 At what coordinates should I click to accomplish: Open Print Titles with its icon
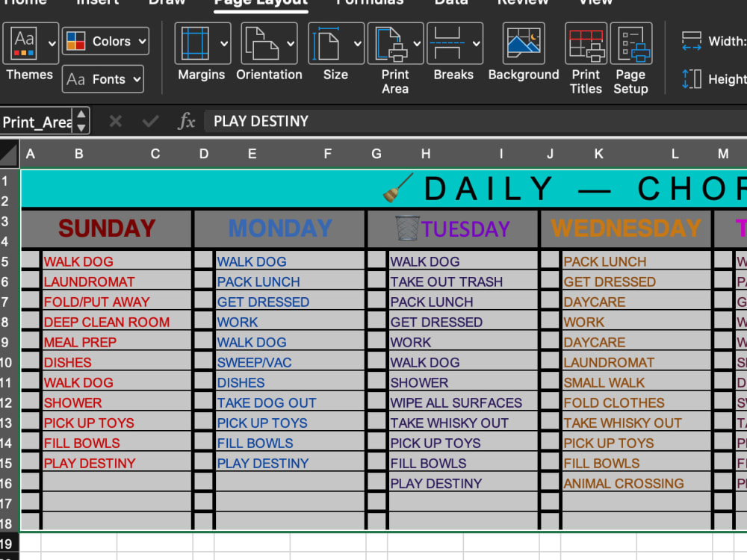coord(586,43)
